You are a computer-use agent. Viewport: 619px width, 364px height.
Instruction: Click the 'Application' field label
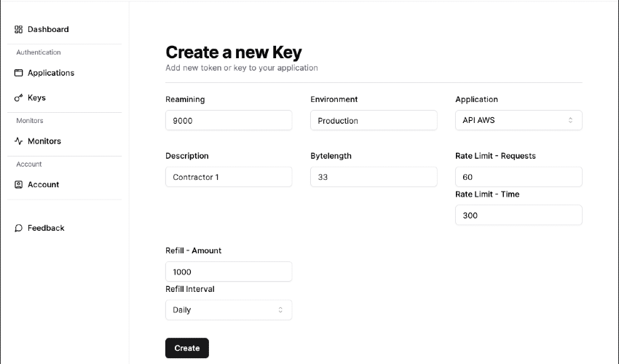[x=476, y=100]
